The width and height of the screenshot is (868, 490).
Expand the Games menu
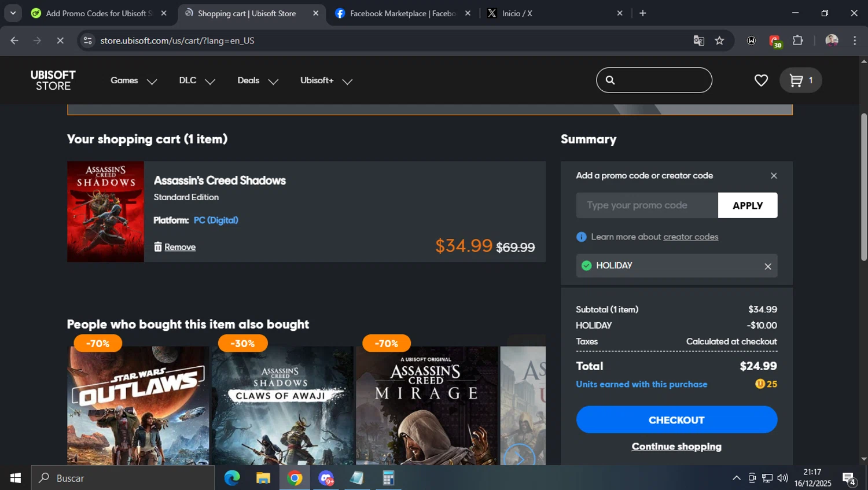(134, 80)
